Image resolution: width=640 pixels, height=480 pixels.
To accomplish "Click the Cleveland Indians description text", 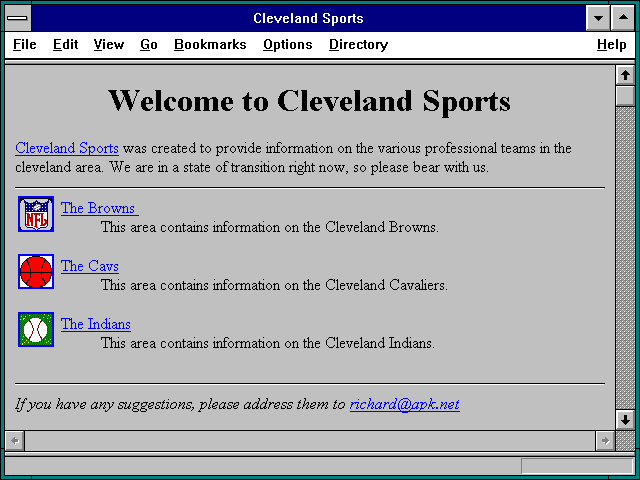I will 268,343.
